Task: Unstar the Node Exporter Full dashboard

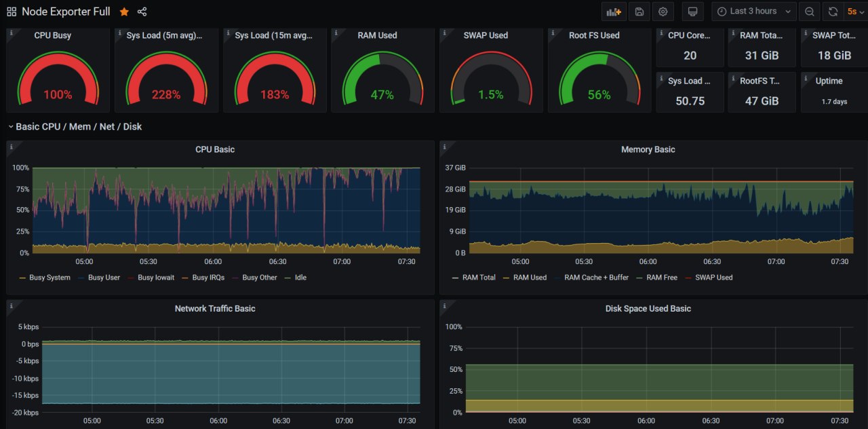Action: point(124,12)
